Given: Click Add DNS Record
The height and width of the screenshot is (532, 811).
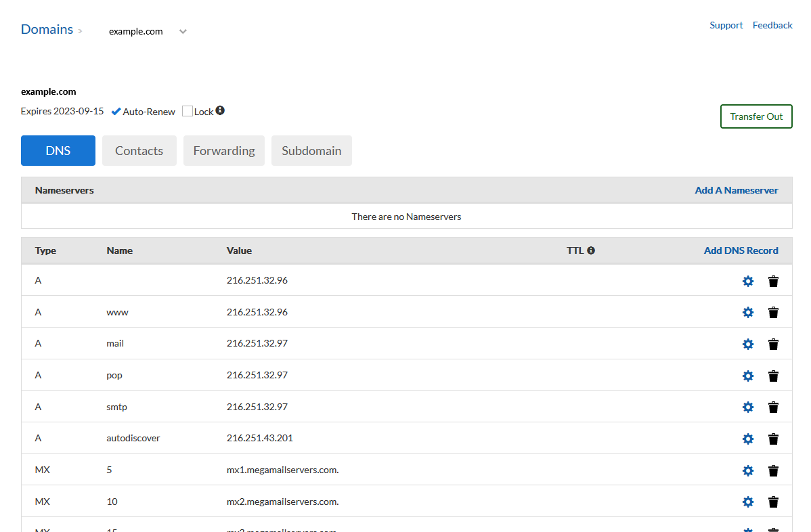Looking at the screenshot, I should (x=741, y=250).
